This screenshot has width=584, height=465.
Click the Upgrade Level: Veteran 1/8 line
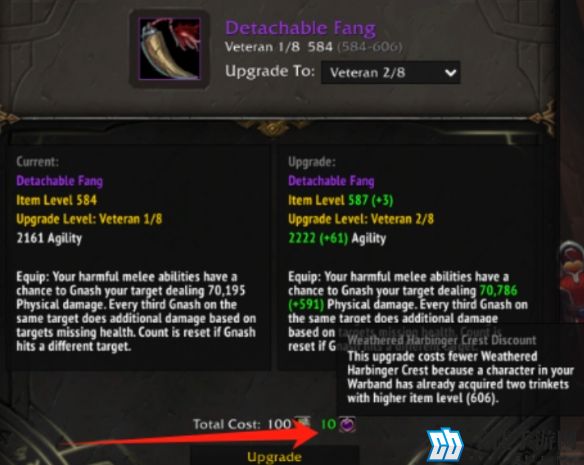(89, 219)
